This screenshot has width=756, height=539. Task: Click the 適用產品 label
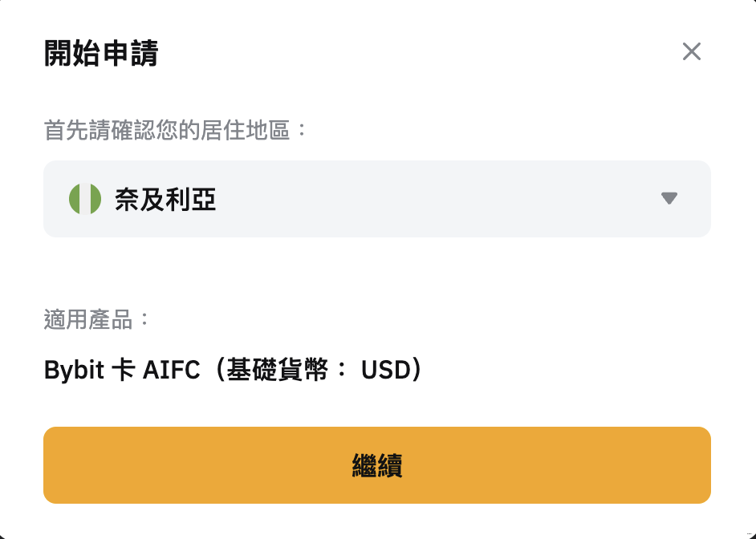(x=97, y=319)
